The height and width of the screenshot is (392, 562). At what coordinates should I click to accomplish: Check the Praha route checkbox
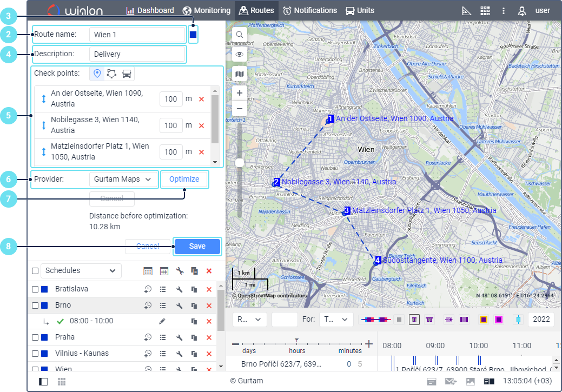[35, 337]
